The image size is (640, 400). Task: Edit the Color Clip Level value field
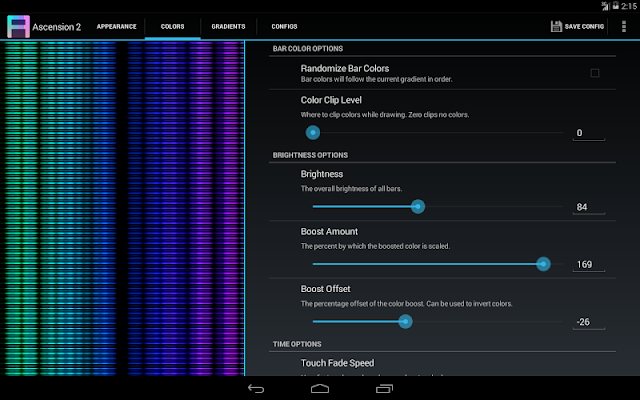click(589, 133)
